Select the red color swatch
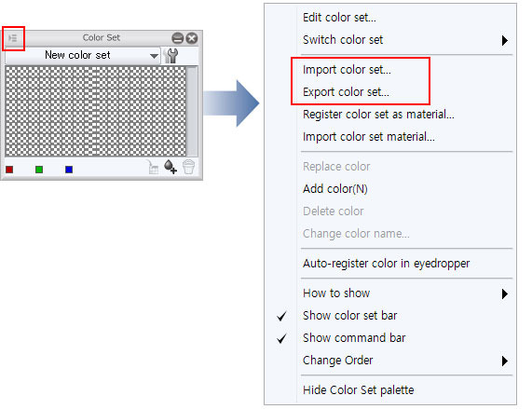The image size is (532, 409). (9, 170)
